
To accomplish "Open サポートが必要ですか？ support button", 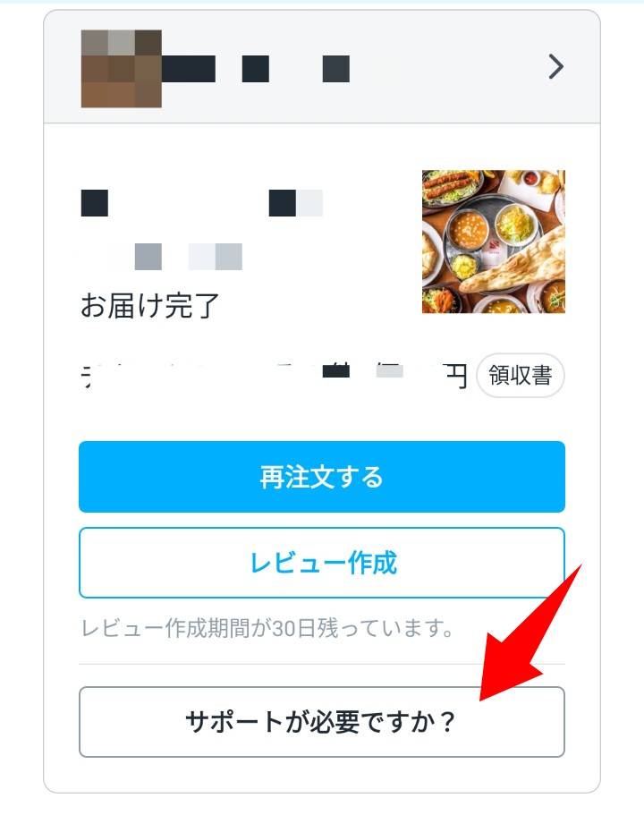I will click(x=322, y=722).
